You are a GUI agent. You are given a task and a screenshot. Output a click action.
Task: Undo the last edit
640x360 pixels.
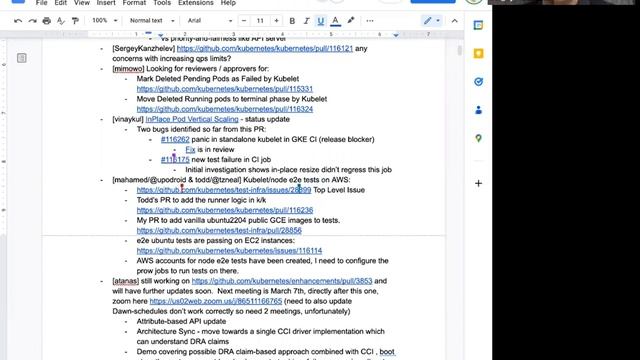click(18, 21)
